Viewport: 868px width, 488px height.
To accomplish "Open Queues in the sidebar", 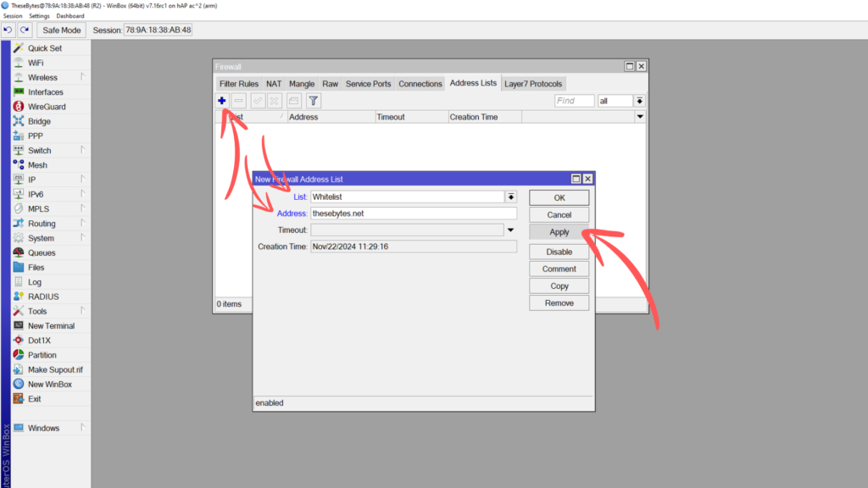I will (x=42, y=252).
